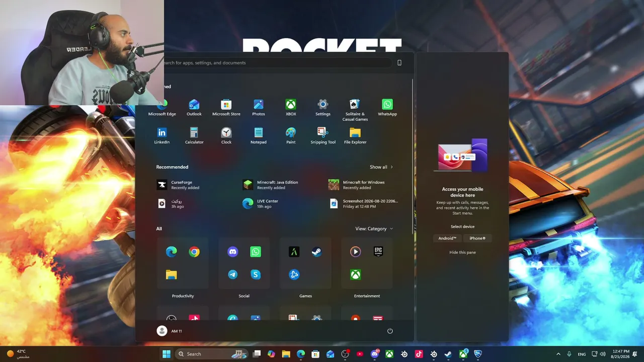644x362 pixels.
Task: Open File Explorer from pinned apps
Action: coord(355,136)
